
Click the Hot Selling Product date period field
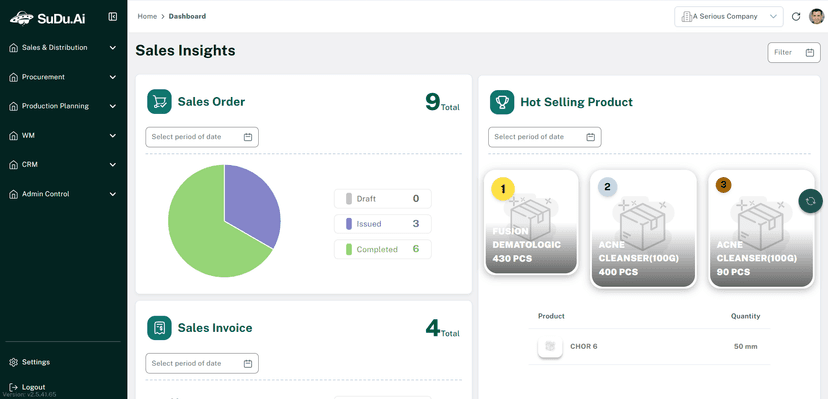(x=545, y=137)
